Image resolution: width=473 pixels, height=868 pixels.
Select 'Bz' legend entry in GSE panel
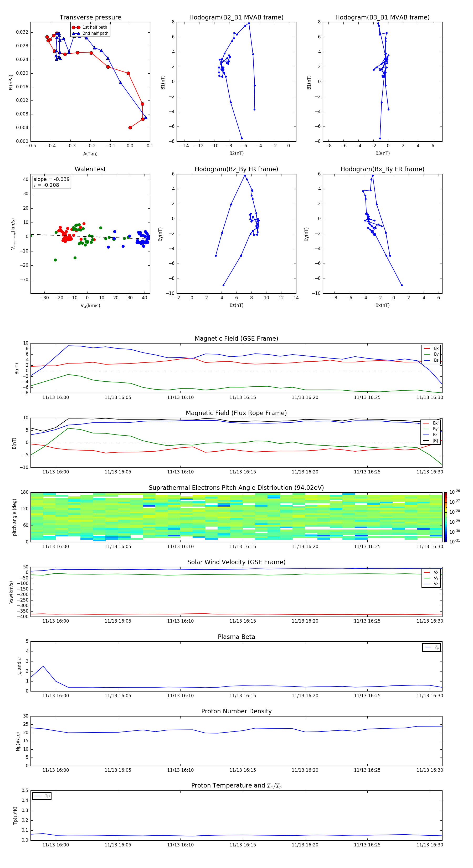pos(431,360)
